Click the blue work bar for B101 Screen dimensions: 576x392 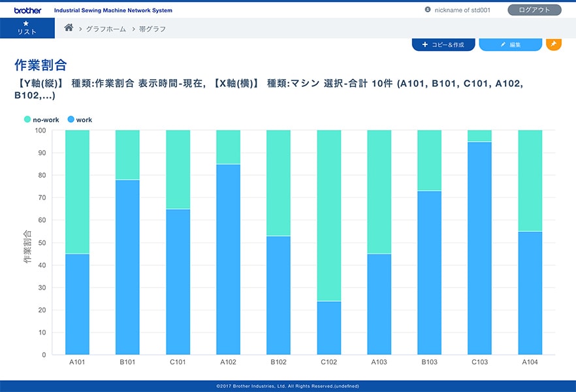[x=127, y=267]
